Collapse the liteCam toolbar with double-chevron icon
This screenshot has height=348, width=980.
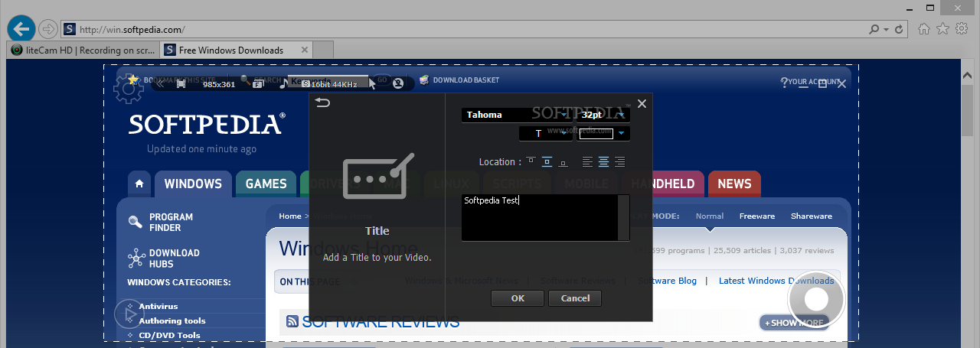tap(161, 84)
